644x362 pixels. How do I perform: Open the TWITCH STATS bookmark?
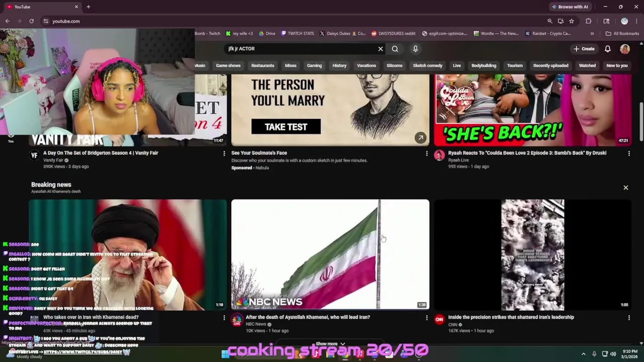[297, 34]
